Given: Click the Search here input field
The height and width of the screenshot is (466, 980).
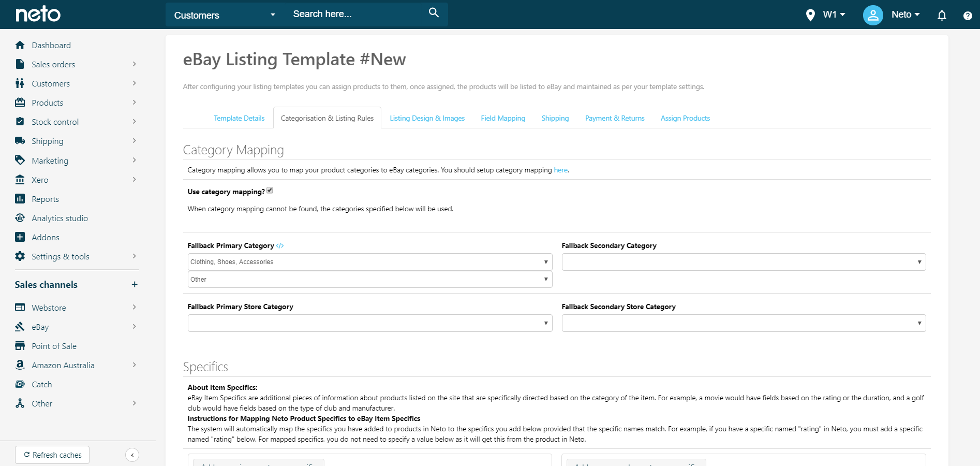Looking at the screenshot, I should [358, 14].
